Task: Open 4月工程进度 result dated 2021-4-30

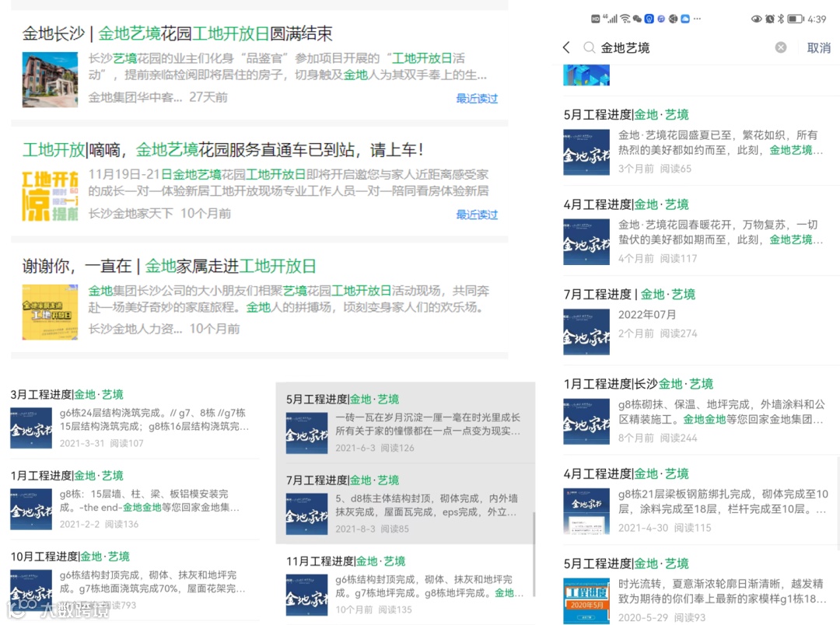Action: click(626, 473)
